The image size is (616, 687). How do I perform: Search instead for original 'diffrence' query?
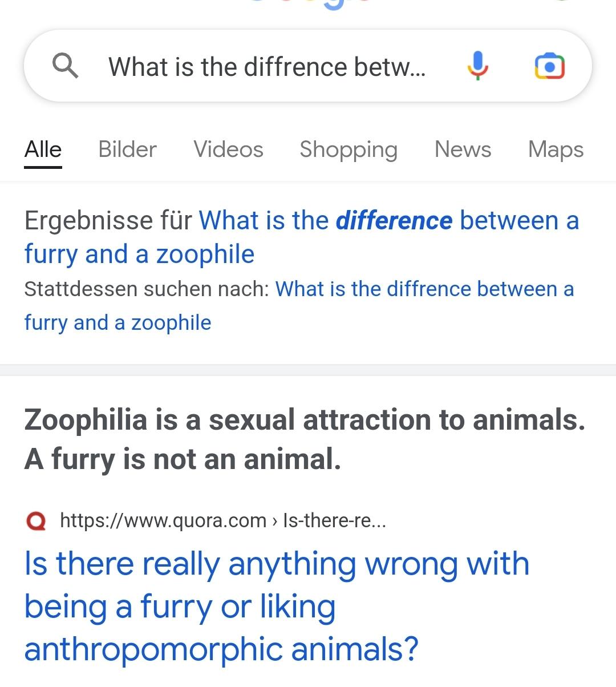(x=424, y=289)
